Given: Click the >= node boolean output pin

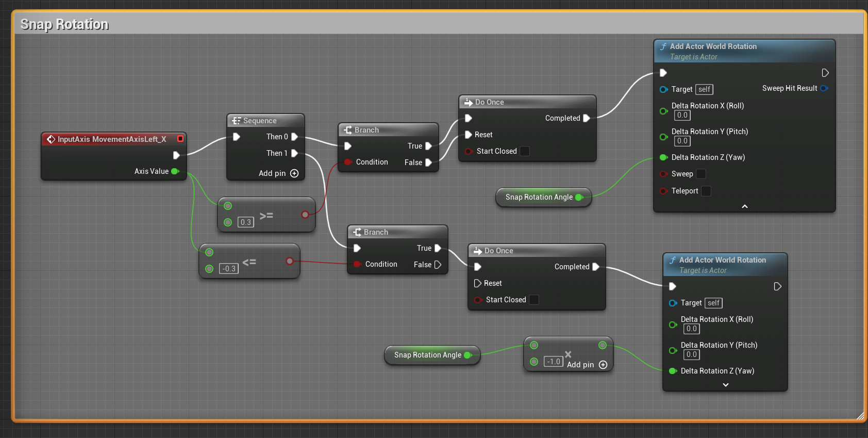Looking at the screenshot, I should pyautogui.click(x=305, y=215).
